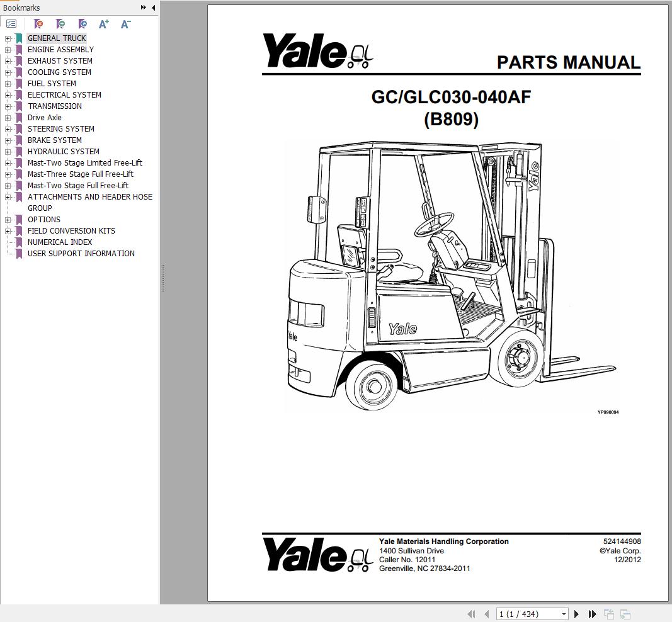Expand the OPTIONS bookmark tree node
Image resolution: width=672 pixels, height=622 pixels.
(6, 219)
